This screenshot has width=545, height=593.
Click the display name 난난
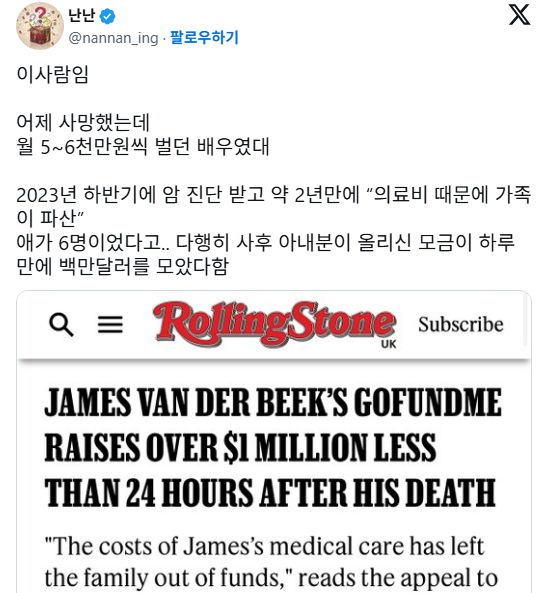click(x=81, y=16)
